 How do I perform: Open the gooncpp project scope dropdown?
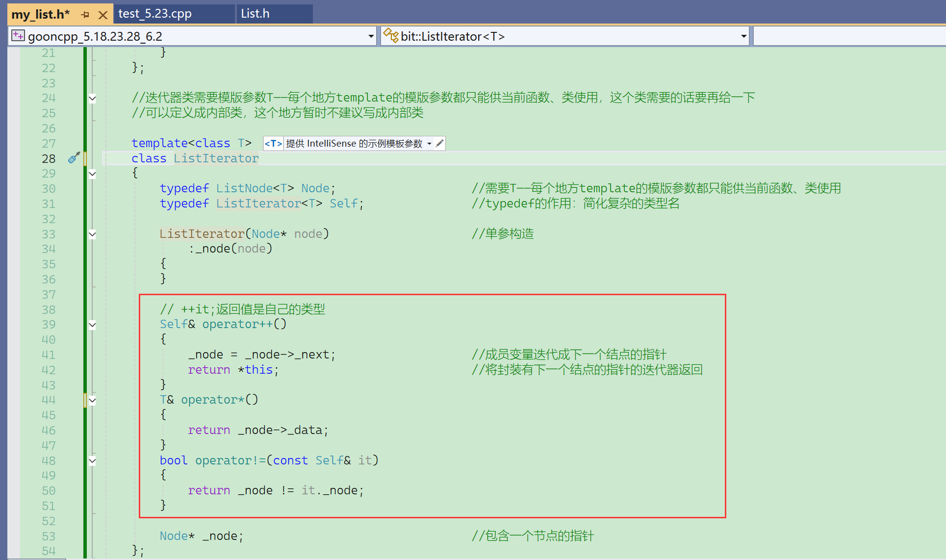(x=371, y=36)
